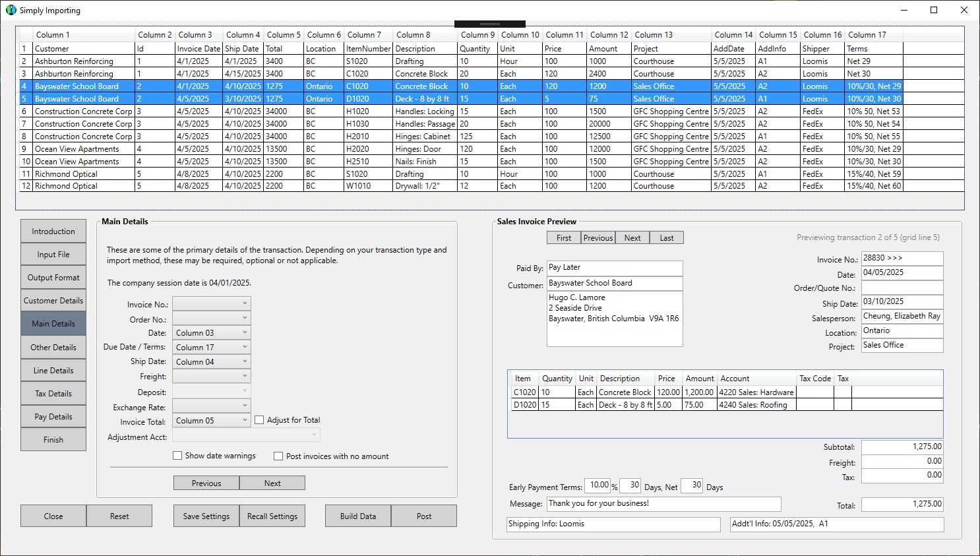The height and width of the screenshot is (556, 980).
Task: Open the Invoice No. dropdown in Main Details
Action: tap(212, 304)
